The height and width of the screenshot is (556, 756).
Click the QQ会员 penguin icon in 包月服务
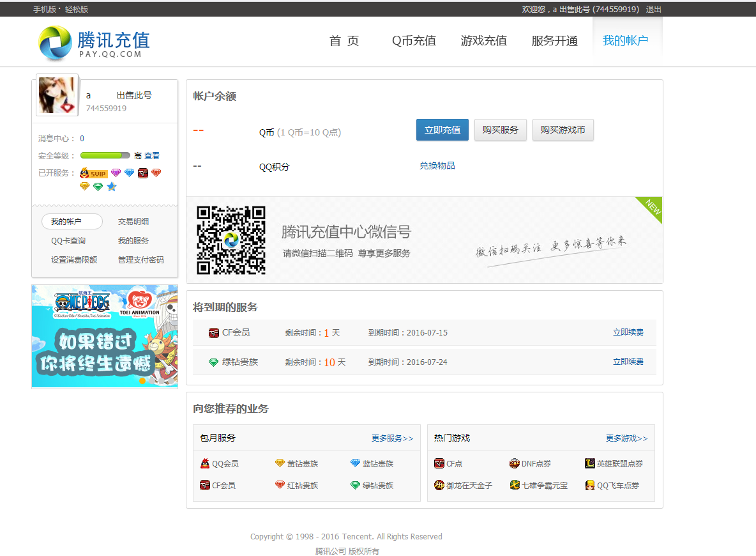coord(205,464)
